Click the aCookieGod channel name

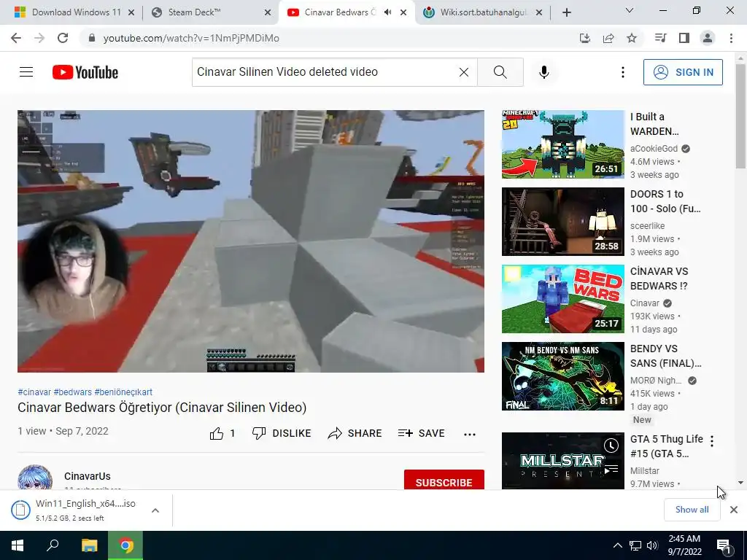654,149
